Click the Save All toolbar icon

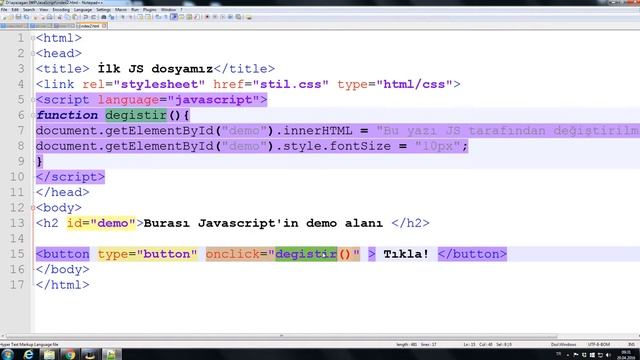[27, 17]
